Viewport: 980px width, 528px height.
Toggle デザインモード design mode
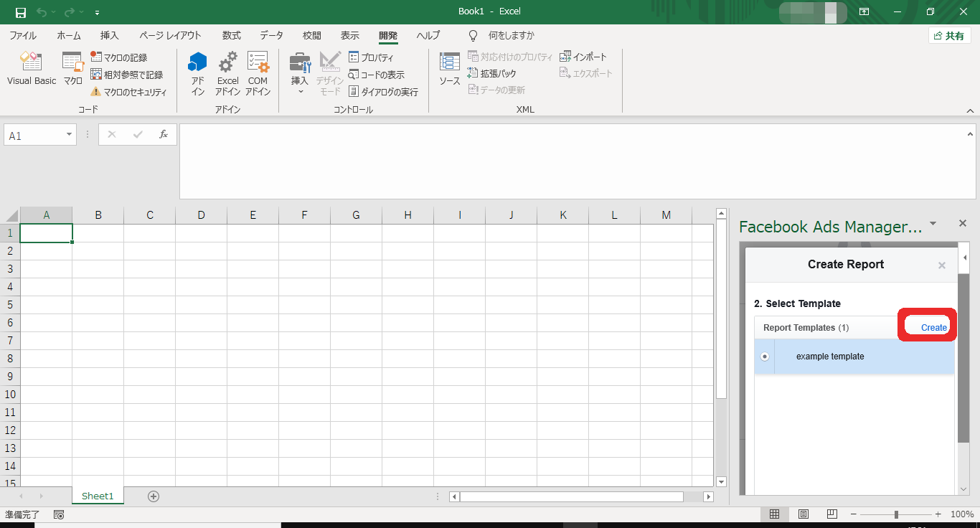(x=330, y=73)
